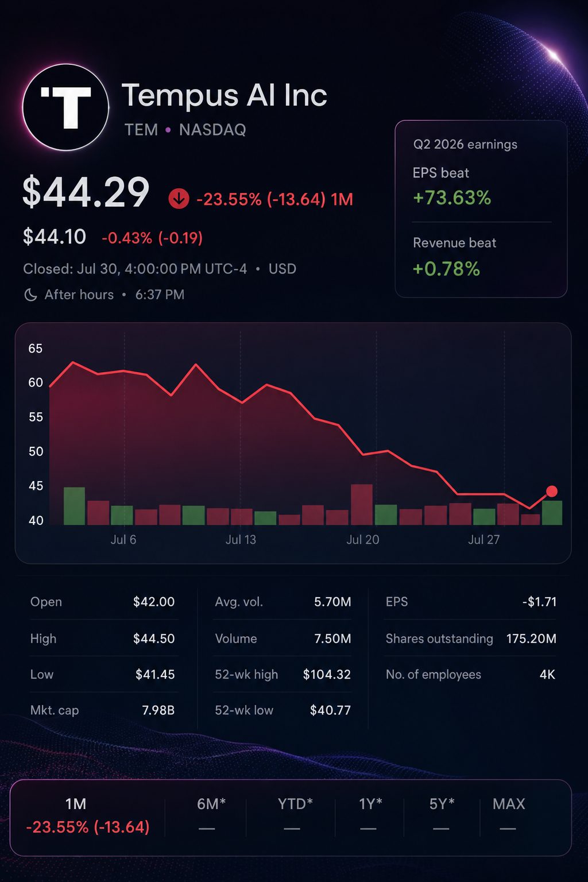The width and height of the screenshot is (588, 882).
Task: Open the Q2 2026 earnings card
Action: tap(481, 209)
